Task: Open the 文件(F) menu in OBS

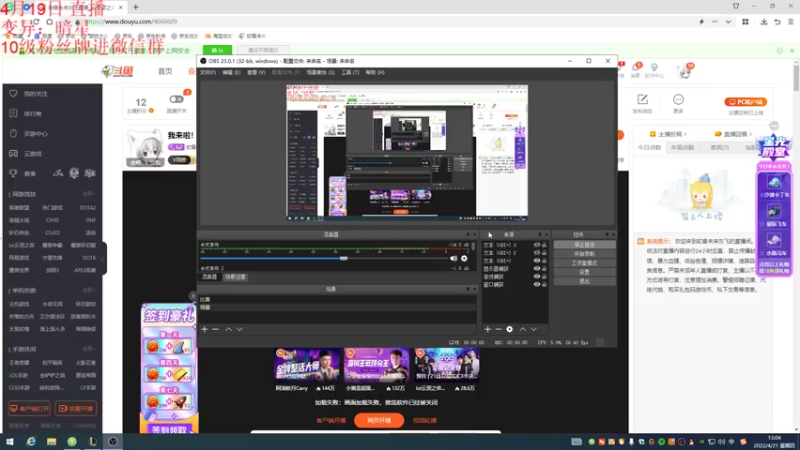Action: (208, 72)
